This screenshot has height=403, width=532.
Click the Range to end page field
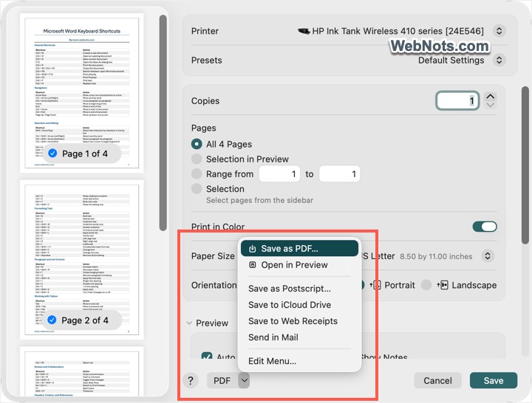[339, 174]
